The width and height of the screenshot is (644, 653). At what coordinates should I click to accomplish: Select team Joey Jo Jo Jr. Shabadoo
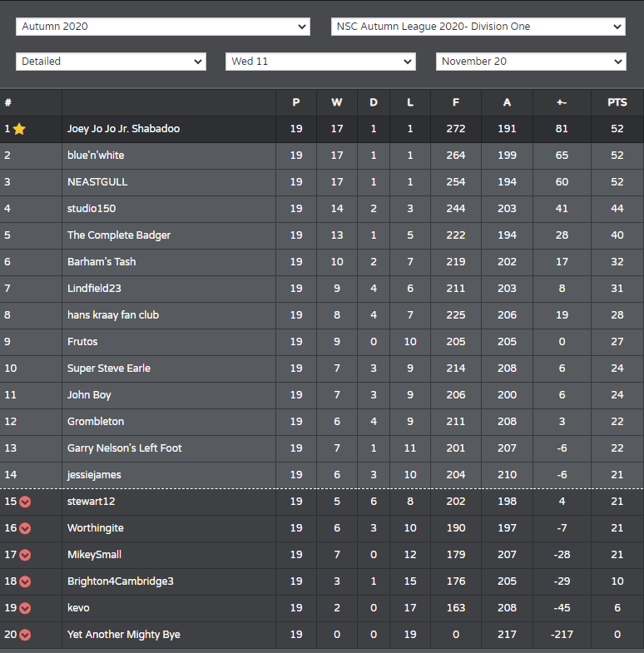[x=124, y=129]
